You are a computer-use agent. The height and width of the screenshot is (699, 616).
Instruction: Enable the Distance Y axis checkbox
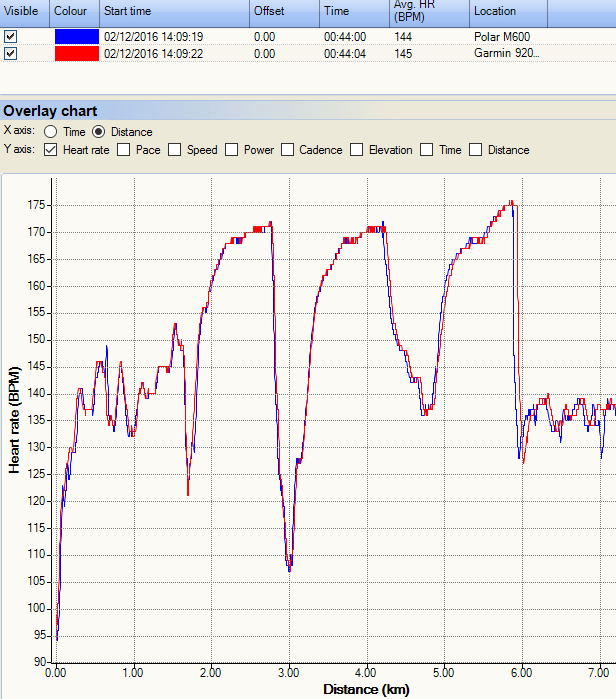click(476, 150)
